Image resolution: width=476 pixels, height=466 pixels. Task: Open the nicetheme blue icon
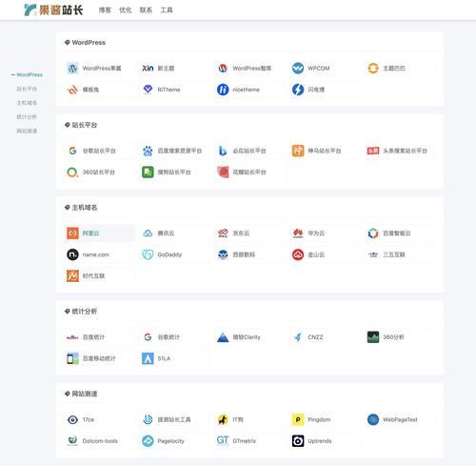(x=223, y=90)
